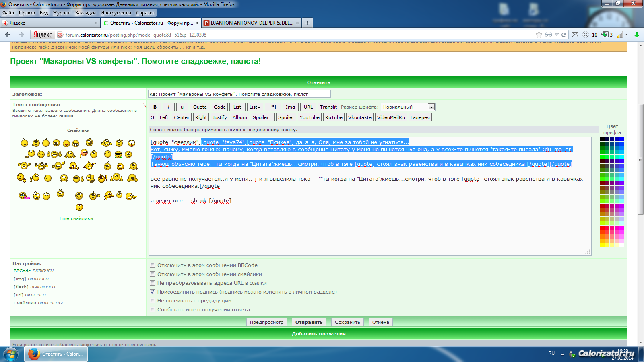Image resolution: width=644 pixels, height=362 pixels.
Task: Click the Отмена button
Action: (x=380, y=322)
